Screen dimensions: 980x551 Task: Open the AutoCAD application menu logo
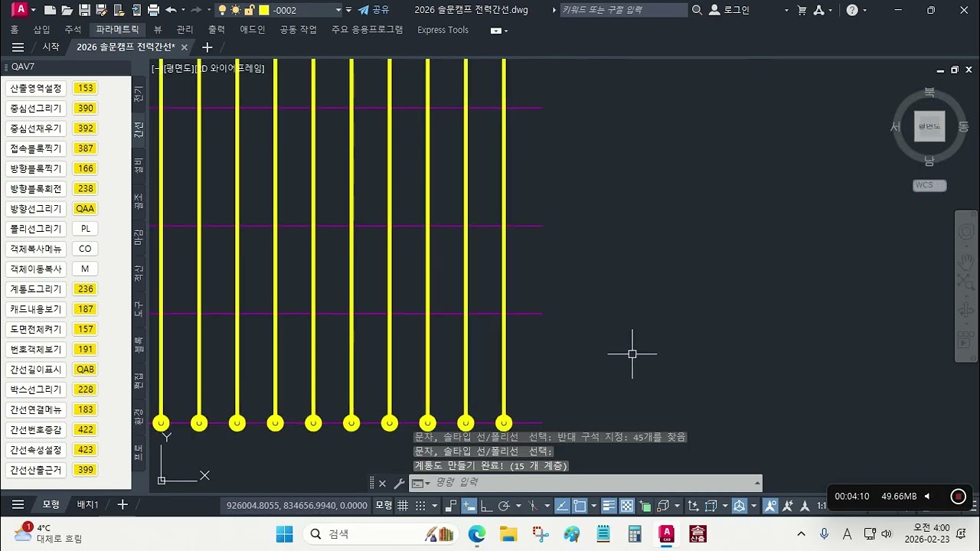pyautogui.click(x=21, y=9)
